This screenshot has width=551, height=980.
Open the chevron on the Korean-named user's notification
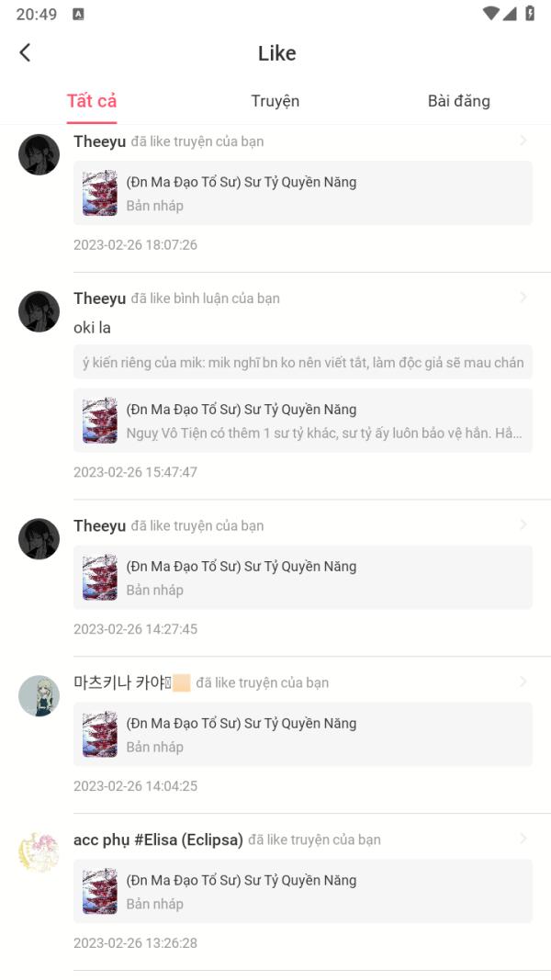(x=523, y=681)
